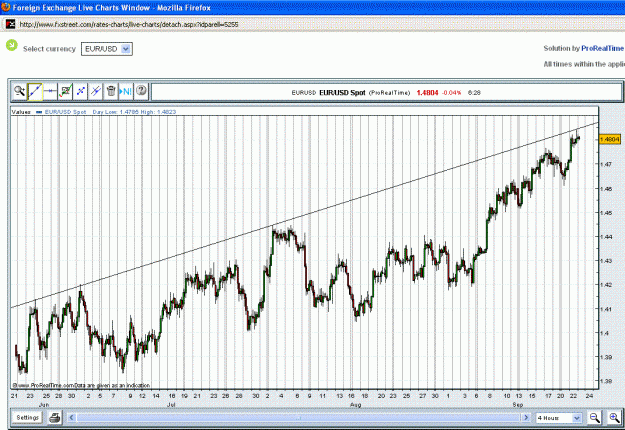
Task: Click the left arrow of the chart scrollbar
Action: pos(71,418)
